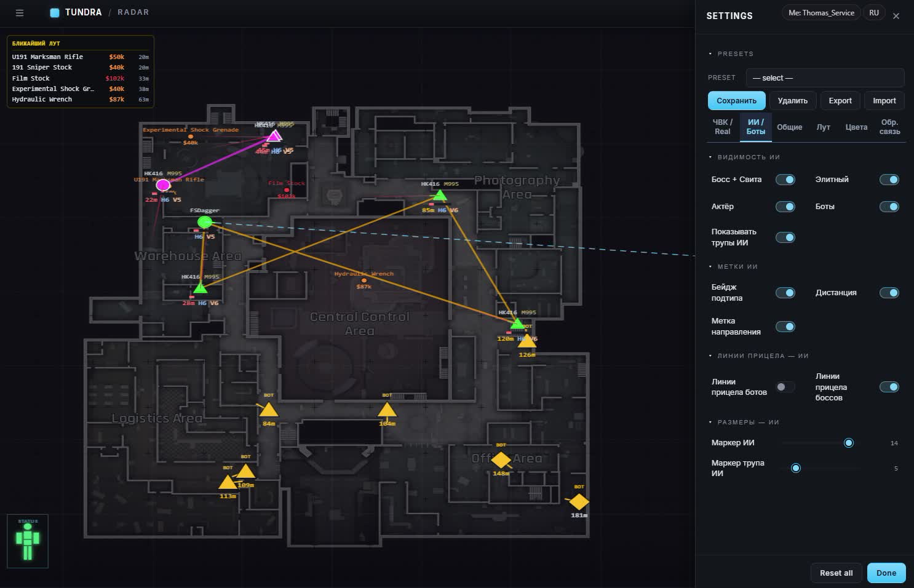
Task: Select yellow bot diamond at 148m
Action: pos(501,459)
